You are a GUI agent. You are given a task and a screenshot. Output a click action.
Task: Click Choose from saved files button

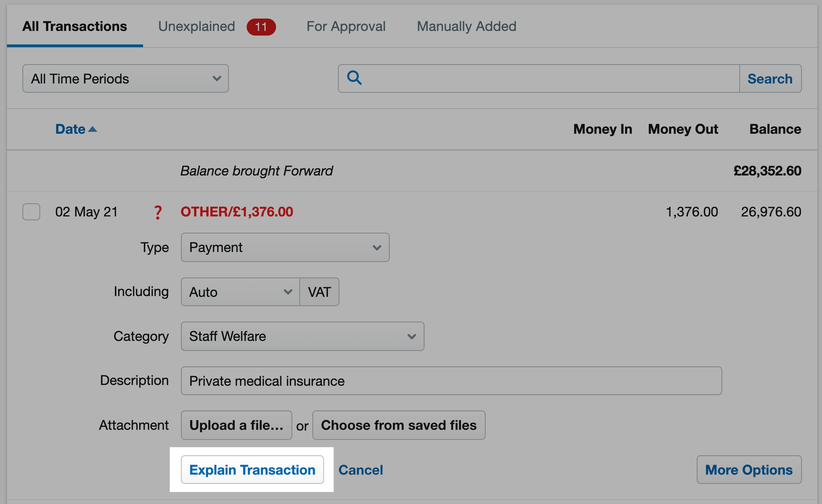click(x=399, y=425)
